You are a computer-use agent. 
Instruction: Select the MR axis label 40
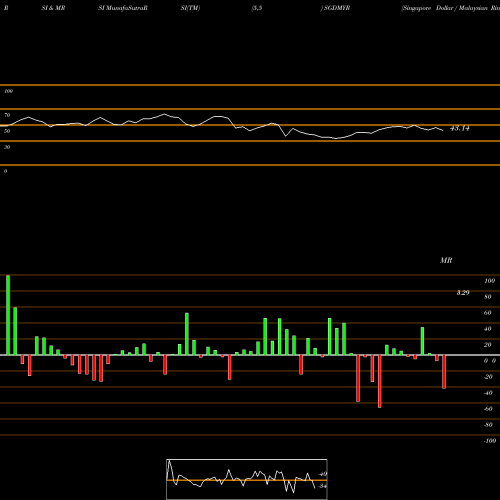tap(488, 329)
